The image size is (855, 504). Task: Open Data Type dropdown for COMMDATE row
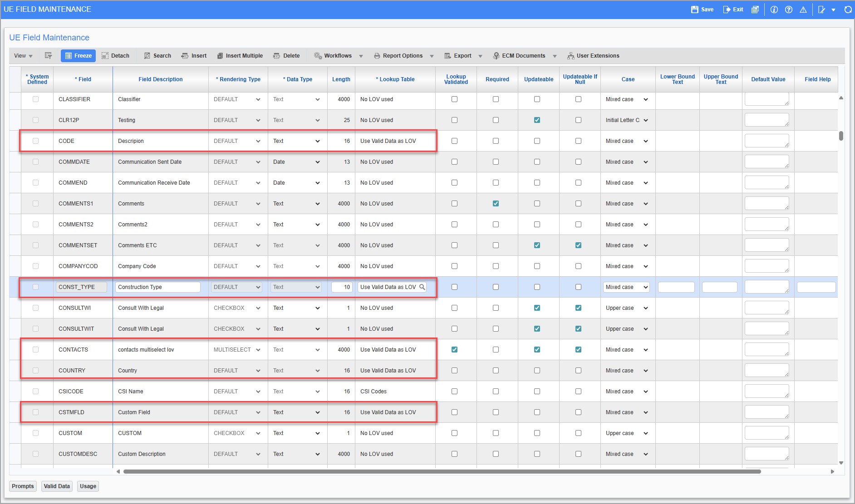[296, 162]
